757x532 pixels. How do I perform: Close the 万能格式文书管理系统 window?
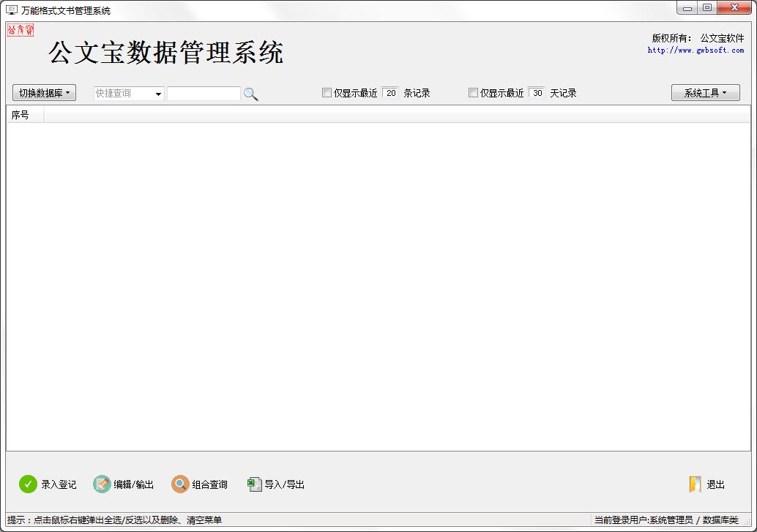734,8
